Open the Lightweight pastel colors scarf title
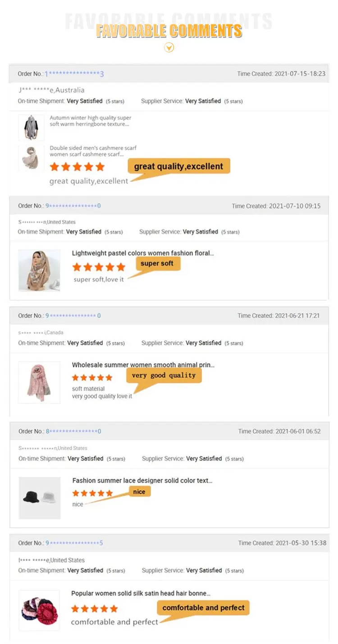Screen dimensions: 338x644 [x=143, y=253]
